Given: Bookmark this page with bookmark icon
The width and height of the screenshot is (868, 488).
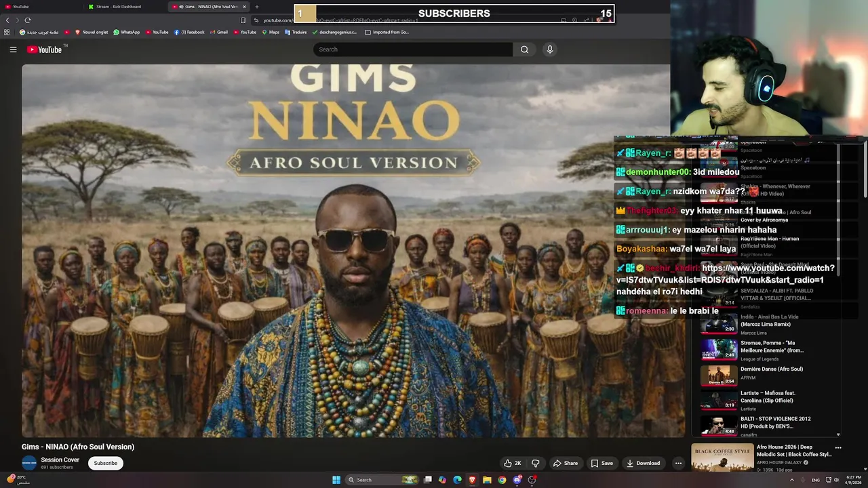Looking at the screenshot, I should pos(243,20).
